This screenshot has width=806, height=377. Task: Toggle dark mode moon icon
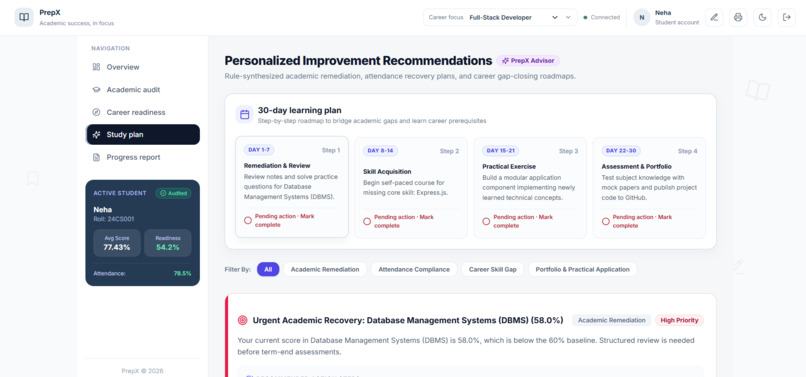click(x=762, y=17)
